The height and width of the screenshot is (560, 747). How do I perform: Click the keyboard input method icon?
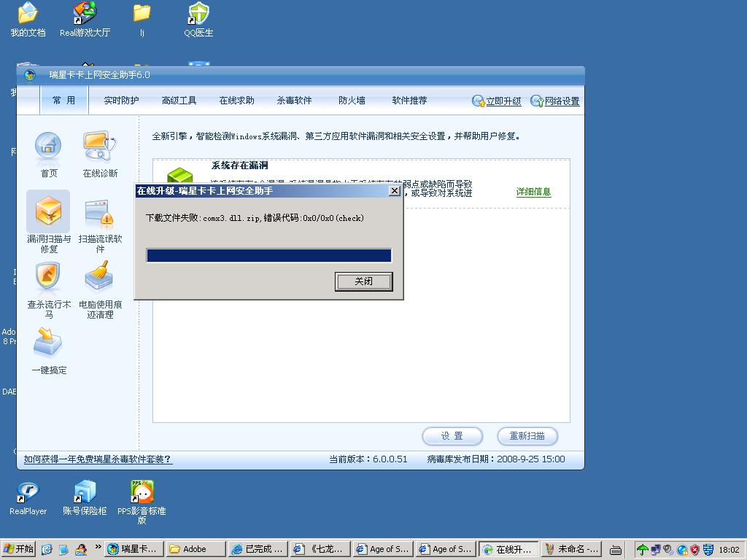pyautogui.click(x=616, y=550)
